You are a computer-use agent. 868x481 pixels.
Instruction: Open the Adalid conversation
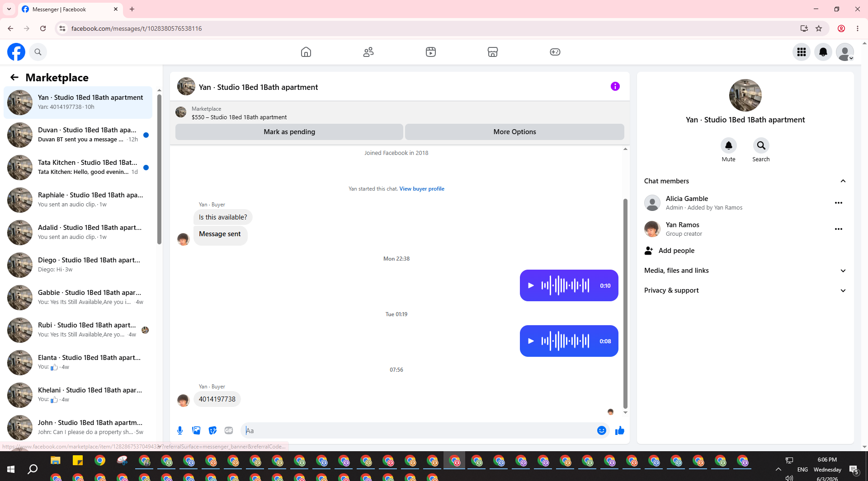pos(78,233)
